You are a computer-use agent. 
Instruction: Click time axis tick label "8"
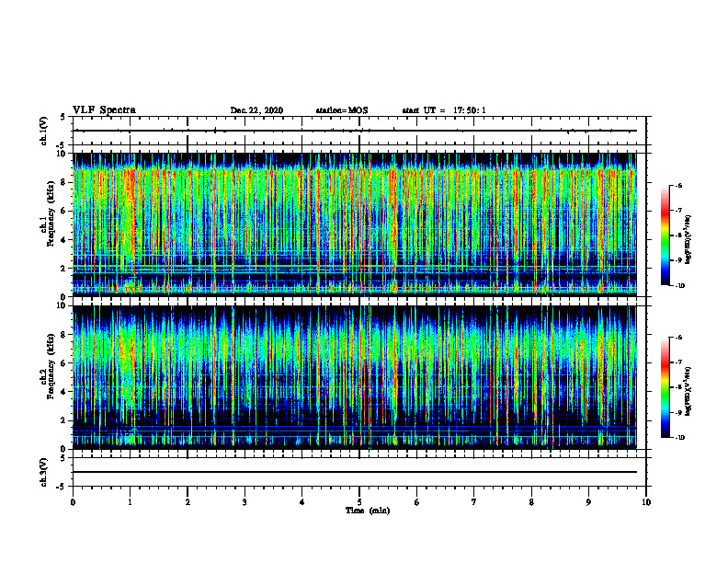coord(531,502)
